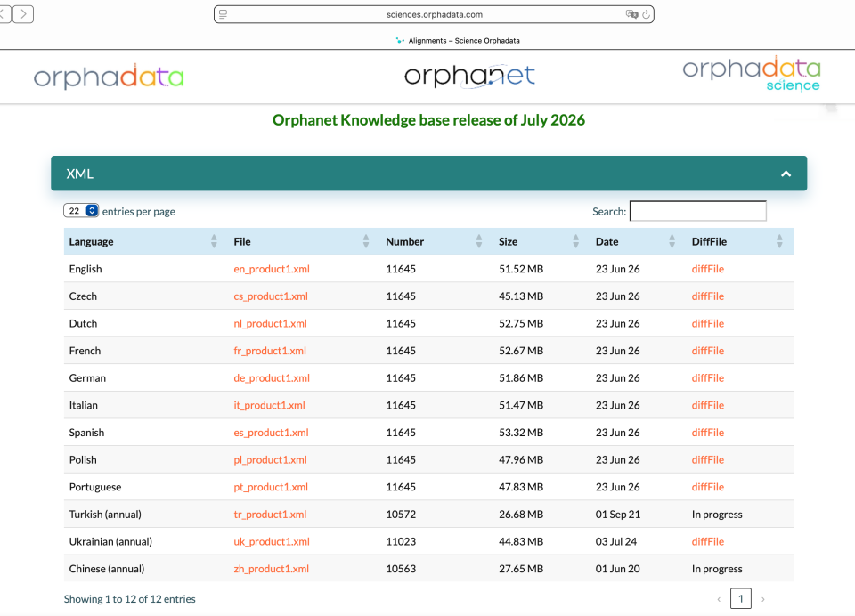The width and height of the screenshot is (855, 616).
Task: Sort table by Number column arrows
Action: click(x=479, y=241)
